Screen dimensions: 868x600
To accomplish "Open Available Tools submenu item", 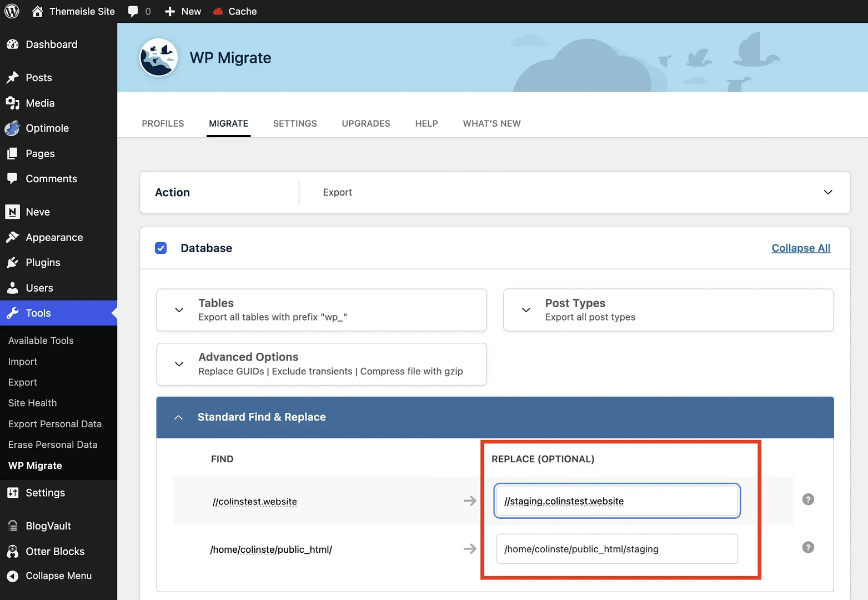I will tap(41, 341).
